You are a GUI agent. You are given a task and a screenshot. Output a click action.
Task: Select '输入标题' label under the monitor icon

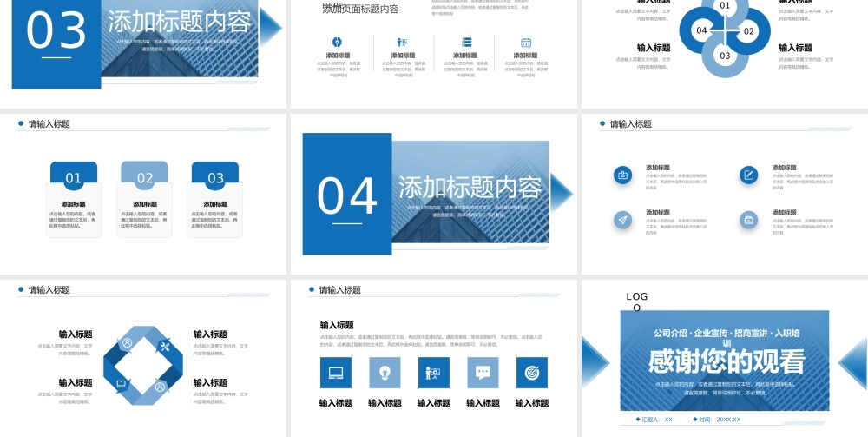pyautogui.click(x=336, y=403)
